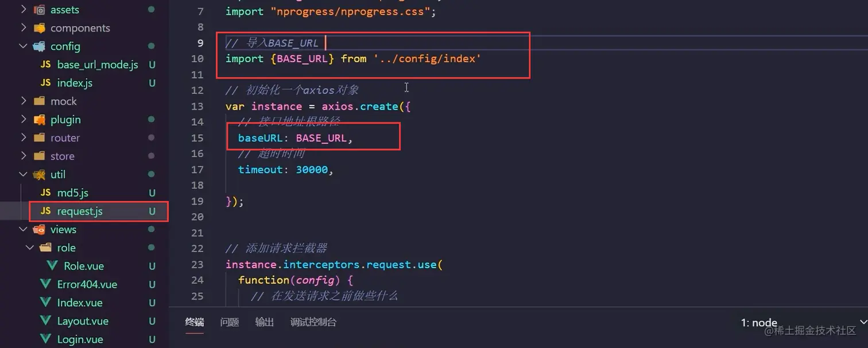Expand the plugin folder chevron
This screenshot has width=868, height=348.
tap(24, 119)
